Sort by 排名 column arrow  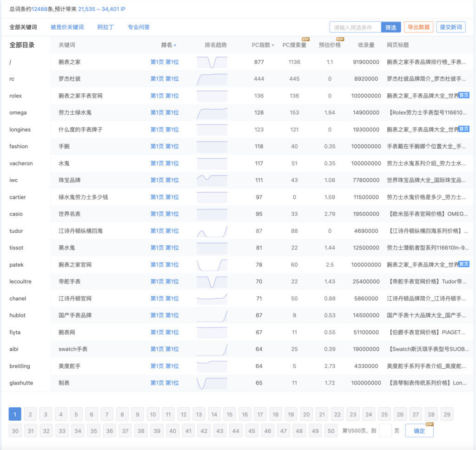point(175,46)
